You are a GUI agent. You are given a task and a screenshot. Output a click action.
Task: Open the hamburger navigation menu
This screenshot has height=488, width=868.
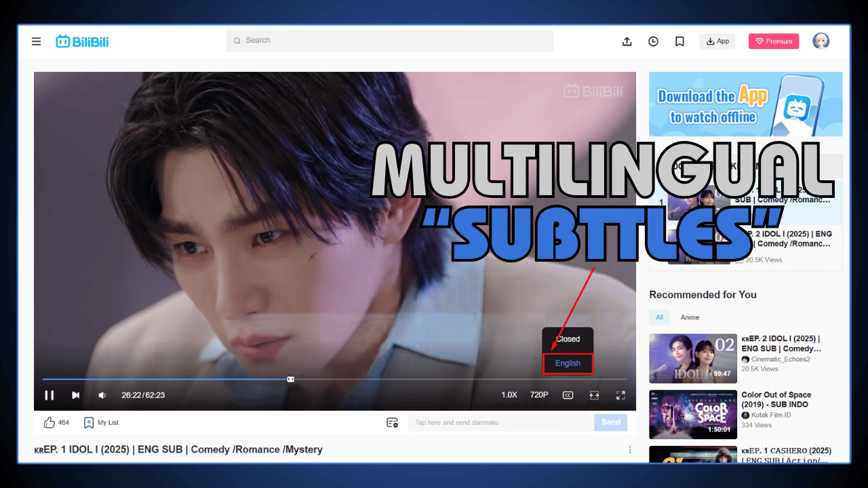(36, 41)
